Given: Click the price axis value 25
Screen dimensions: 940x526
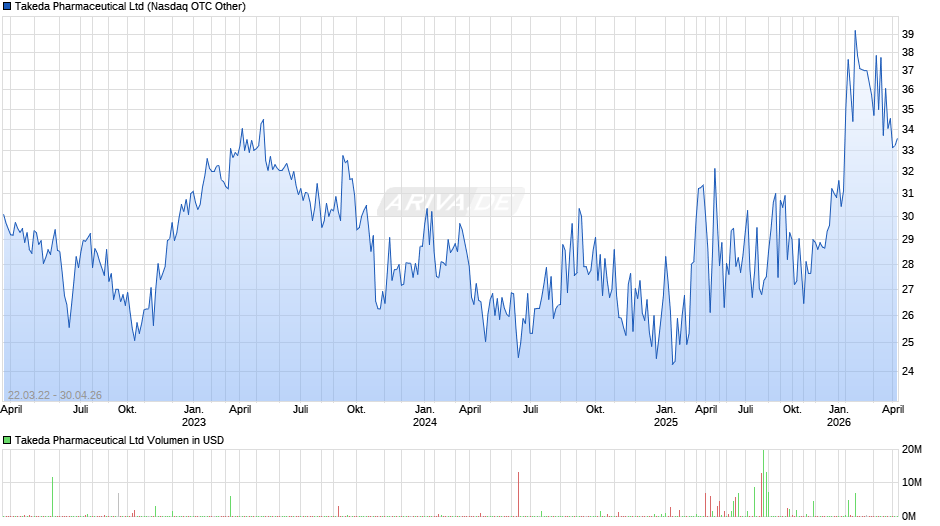Looking at the screenshot, I should (x=908, y=342).
